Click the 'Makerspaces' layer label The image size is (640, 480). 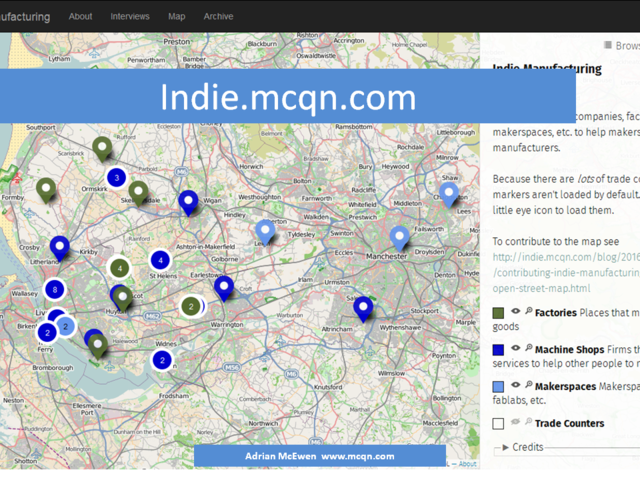pyautogui.click(x=565, y=387)
